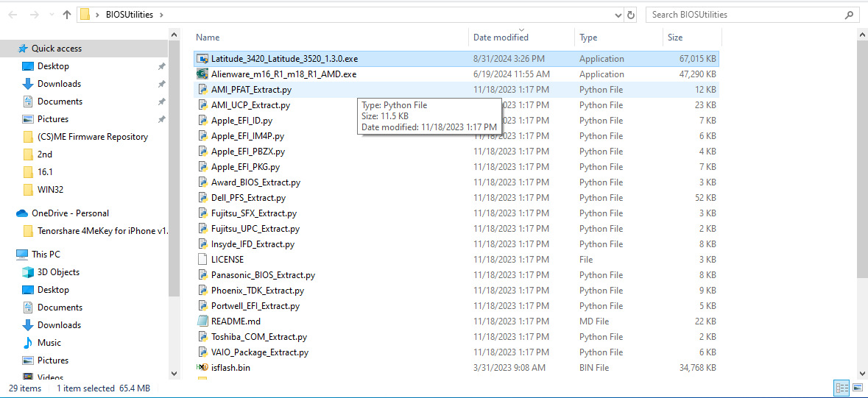Open (CS)ME Firmware Repository folder

93,138
